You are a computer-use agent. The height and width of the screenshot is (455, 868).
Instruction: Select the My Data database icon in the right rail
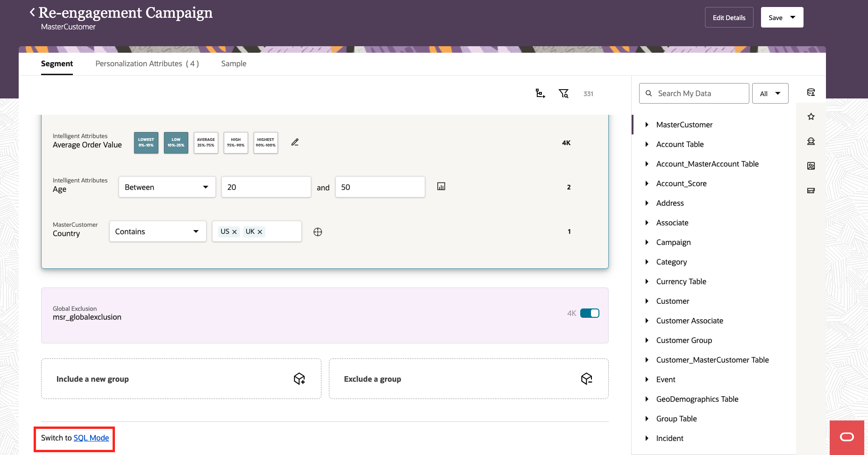point(811,92)
